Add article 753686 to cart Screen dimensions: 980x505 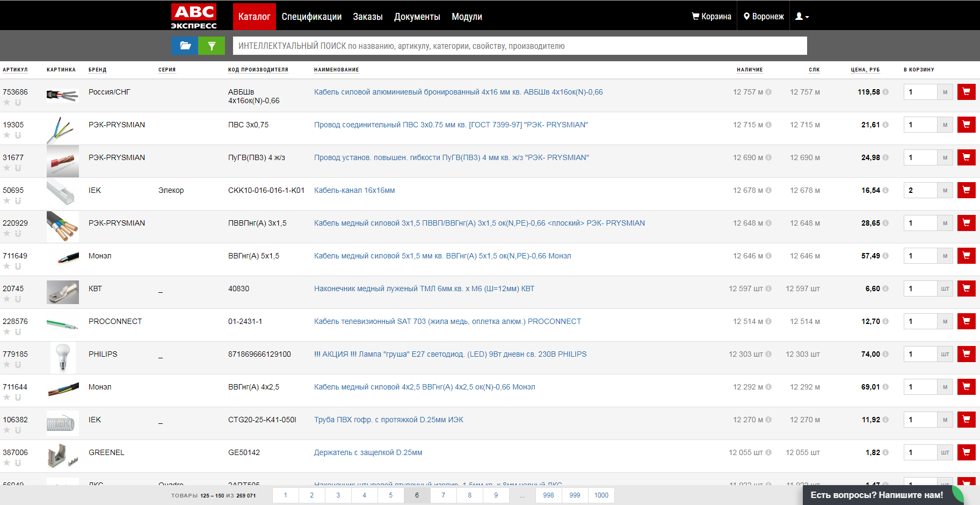[x=967, y=92]
